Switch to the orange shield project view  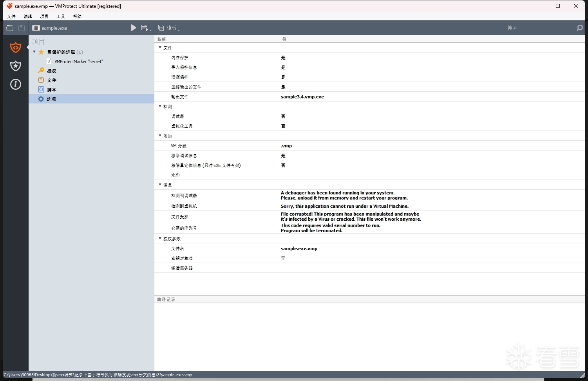[16, 47]
